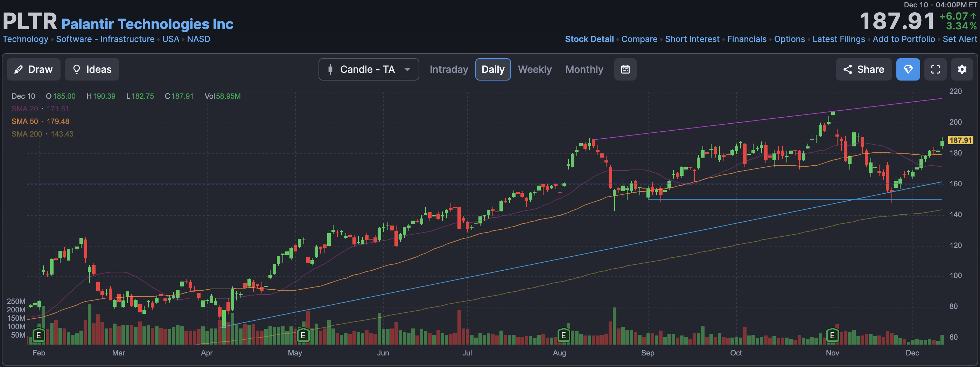Click the pencil icon in Draw button

click(x=18, y=69)
